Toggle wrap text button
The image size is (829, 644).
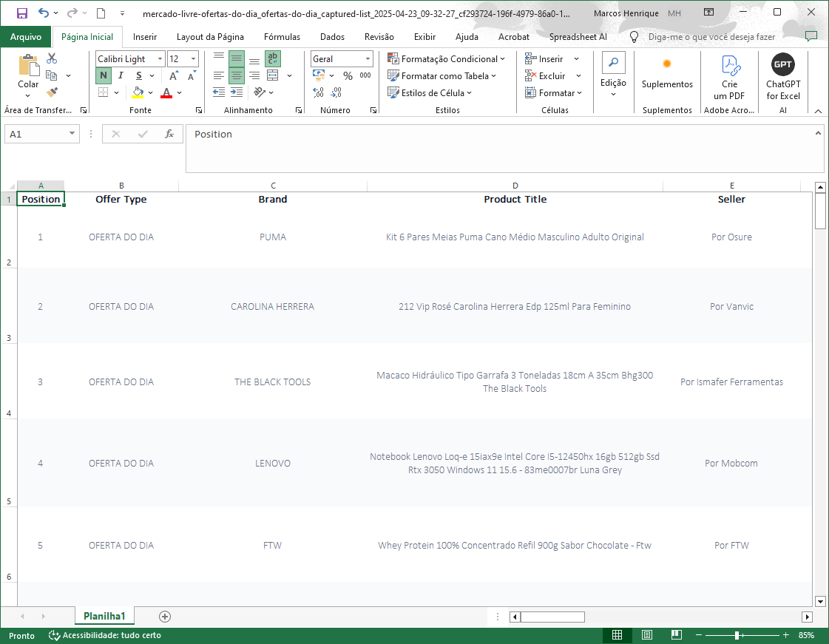(x=273, y=58)
